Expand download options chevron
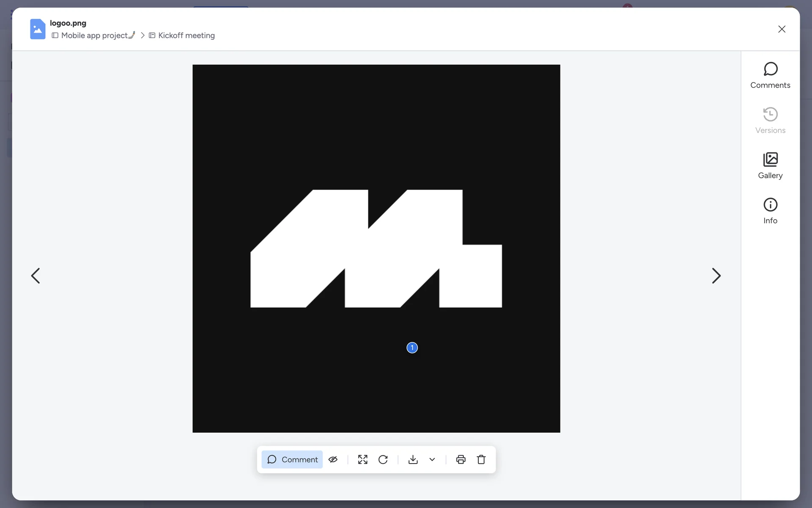This screenshot has height=508, width=812. (x=432, y=459)
